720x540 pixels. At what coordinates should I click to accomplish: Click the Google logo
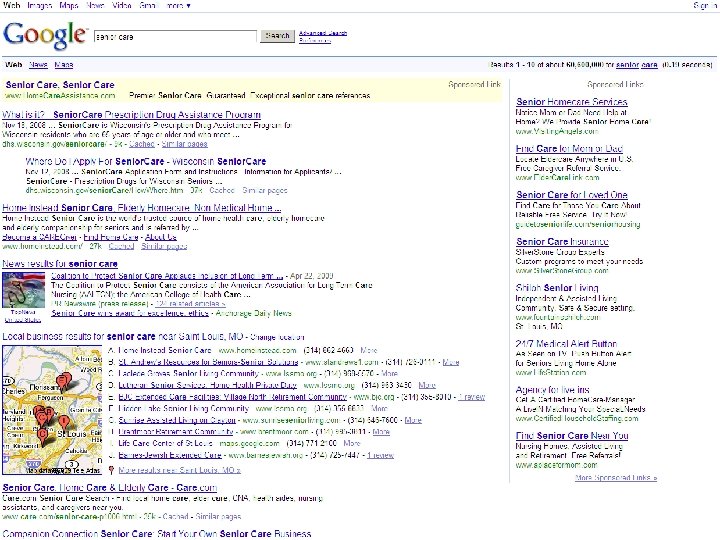(x=45, y=35)
